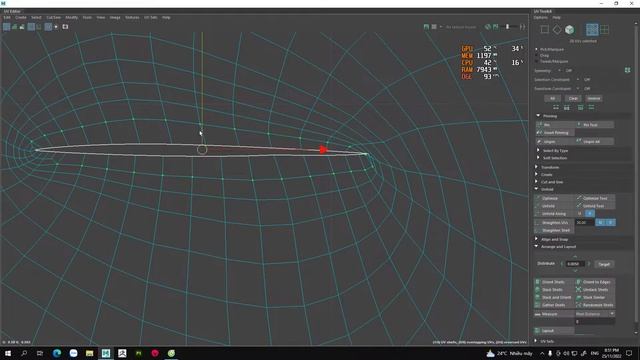640x360 pixels.
Task: Open the Edit menu in UV Editor
Action: (x=7, y=18)
